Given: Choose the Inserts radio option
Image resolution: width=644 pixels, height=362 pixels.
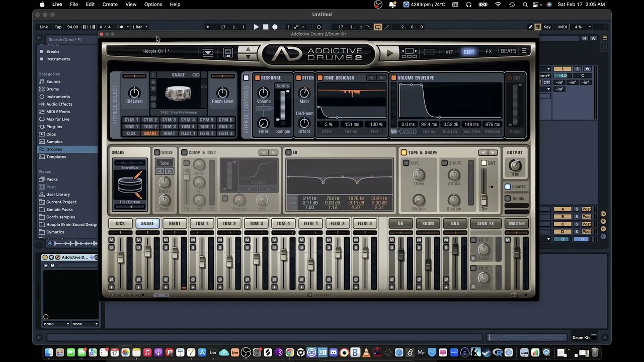Looking at the screenshot, I should click(508, 187).
